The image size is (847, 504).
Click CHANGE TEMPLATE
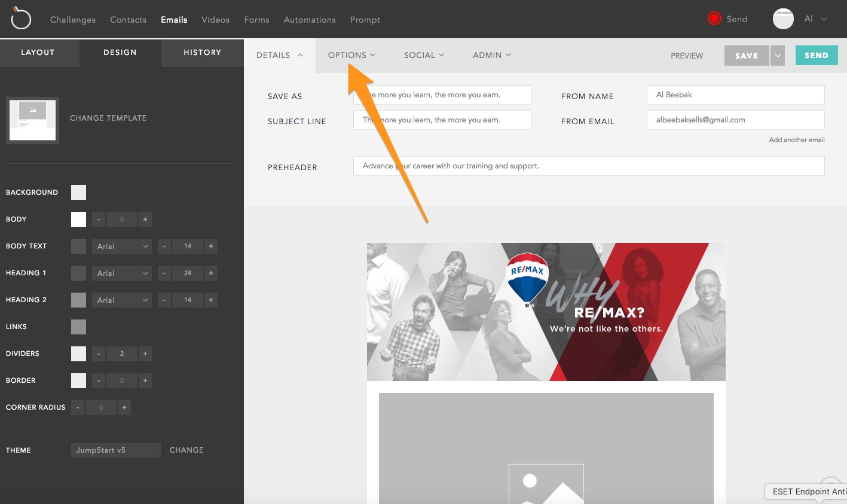tap(108, 118)
